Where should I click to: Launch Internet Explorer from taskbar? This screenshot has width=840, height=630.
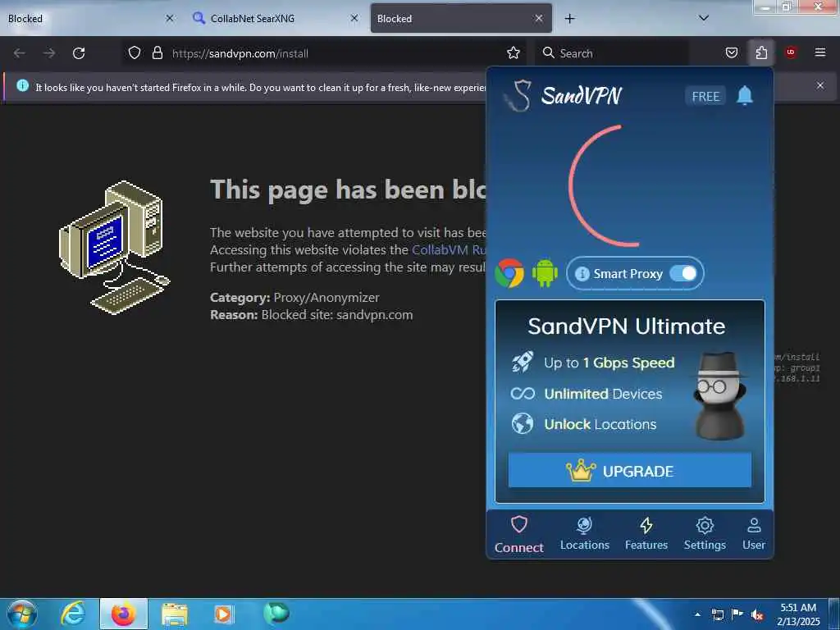click(73, 614)
